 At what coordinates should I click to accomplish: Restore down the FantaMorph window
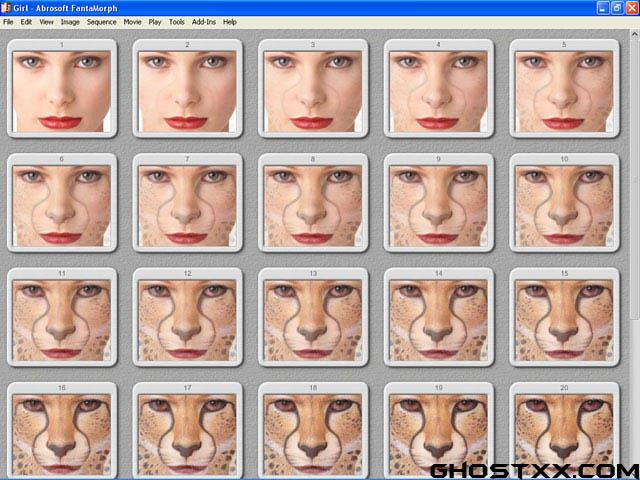618,8
